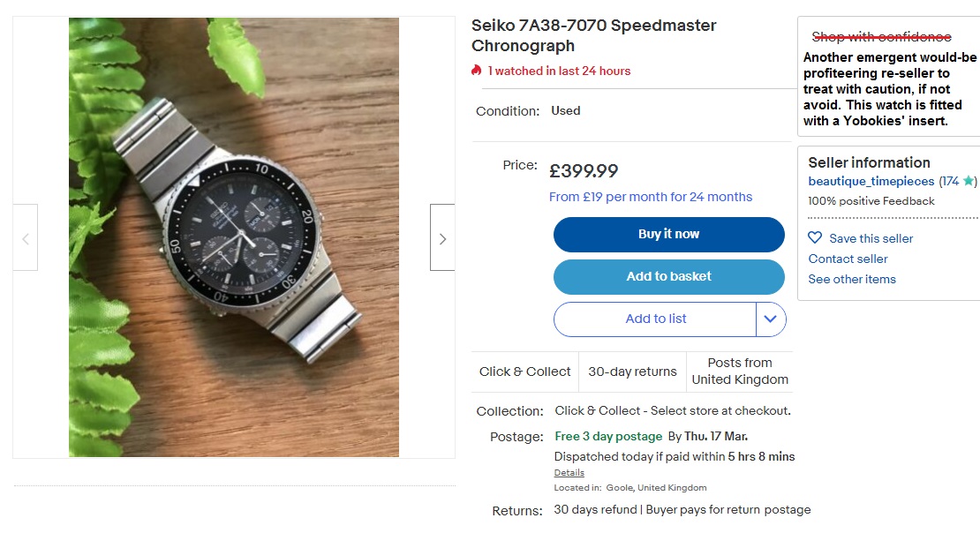Click the Details link under postage
Screen dimensions: 980x533
[x=569, y=472]
